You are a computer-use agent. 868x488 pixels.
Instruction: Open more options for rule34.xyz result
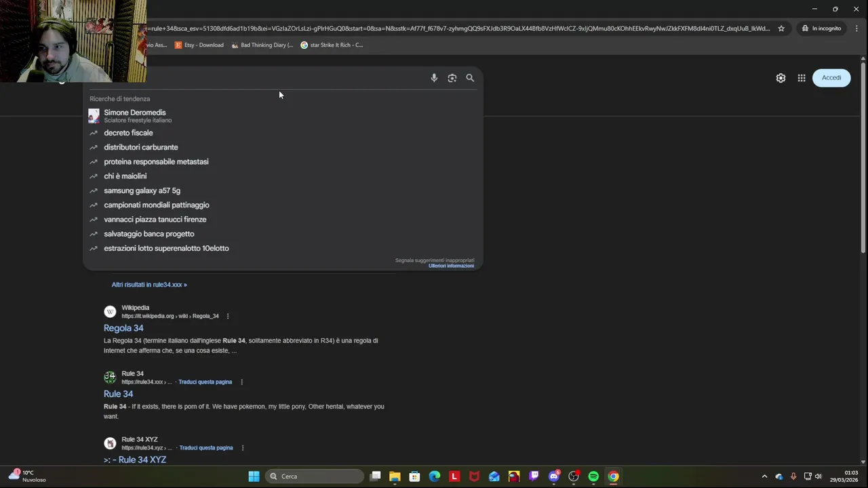coord(242,448)
